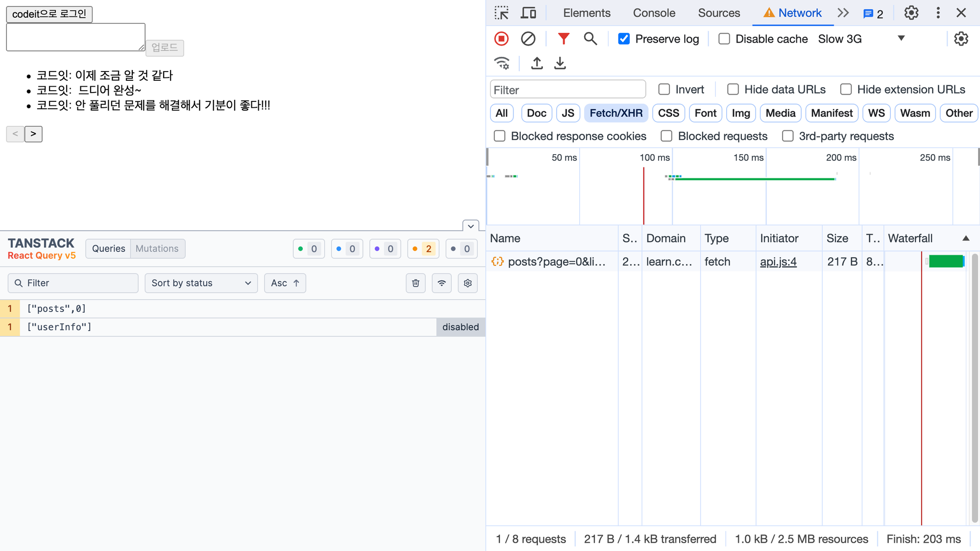The image size is (980, 551).
Task: Select the Network tab
Action: (793, 13)
